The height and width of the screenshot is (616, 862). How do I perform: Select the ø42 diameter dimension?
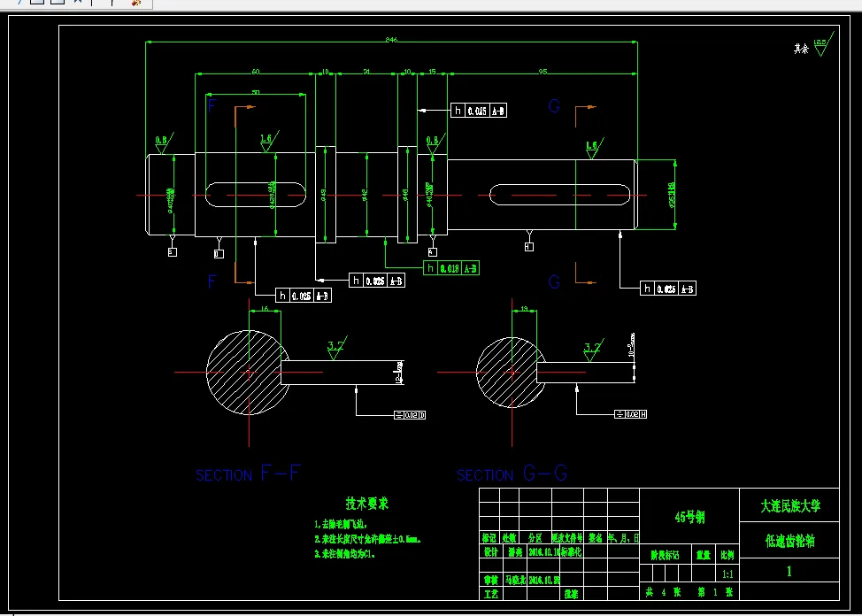[x=365, y=195]
